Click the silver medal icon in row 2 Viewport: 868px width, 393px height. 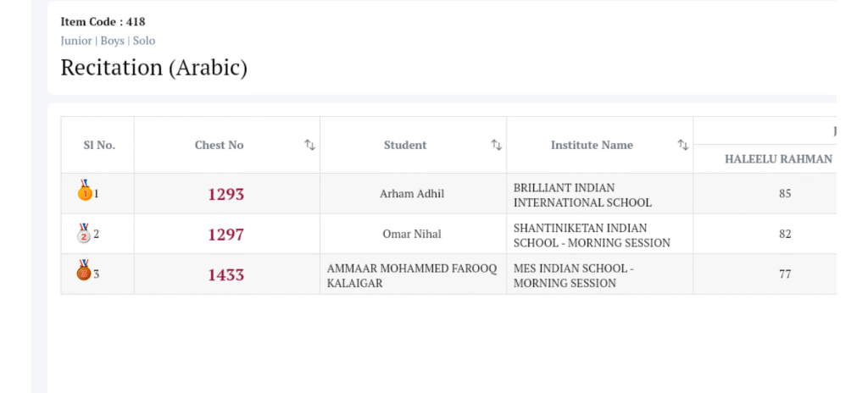[x=84, y=232]
